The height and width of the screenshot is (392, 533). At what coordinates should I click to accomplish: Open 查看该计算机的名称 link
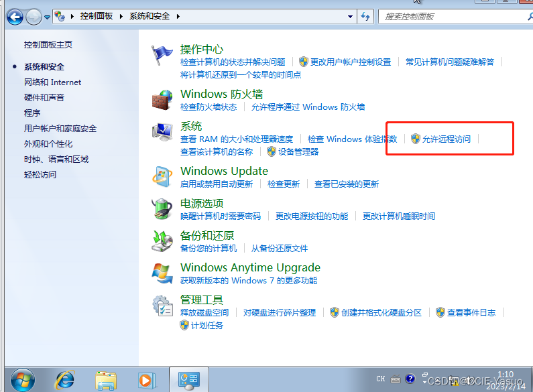click(217, 152)
